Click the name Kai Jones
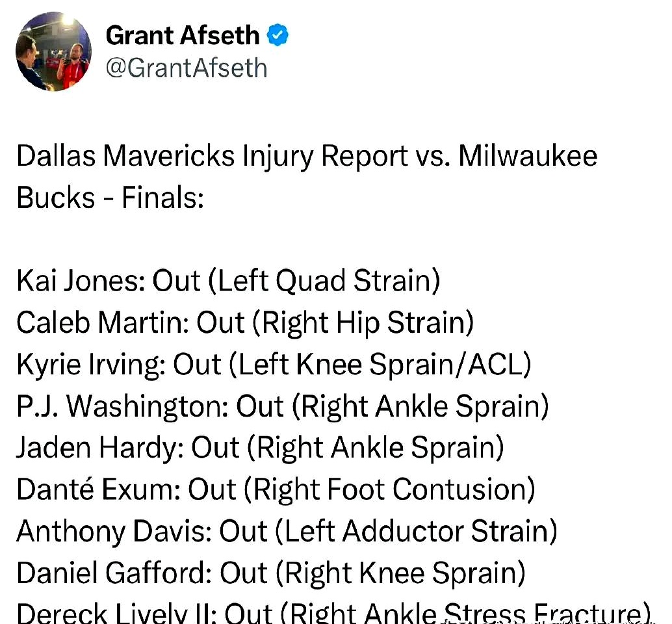Viewport: 672px width, 624px height. click(78, 281)
